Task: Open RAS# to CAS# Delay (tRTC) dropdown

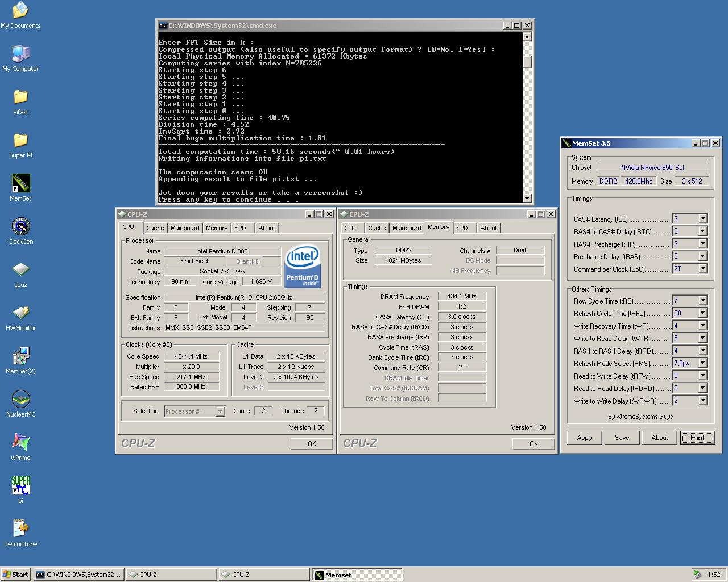Action: tap(702, 231)
